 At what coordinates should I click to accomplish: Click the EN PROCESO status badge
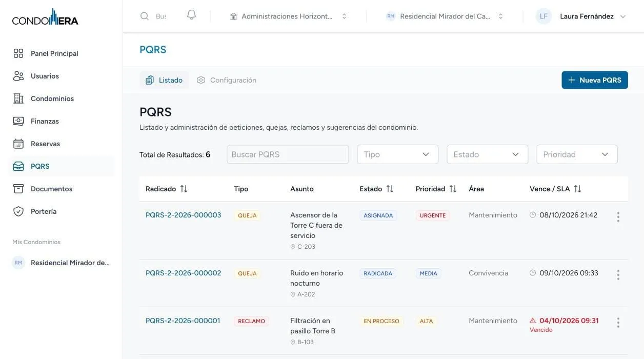381,321
